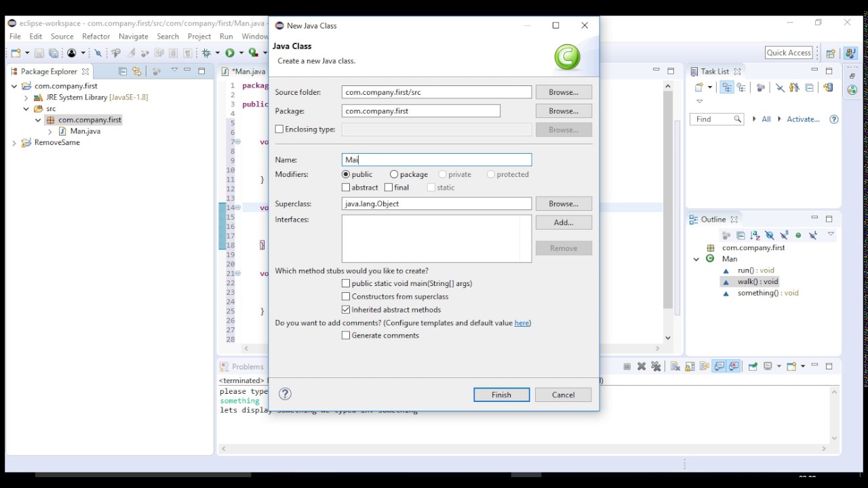The width and height of the screenshot is (868, 488).
Task: Click Hide Fields icon in Outline
Action: coord(770,235)
